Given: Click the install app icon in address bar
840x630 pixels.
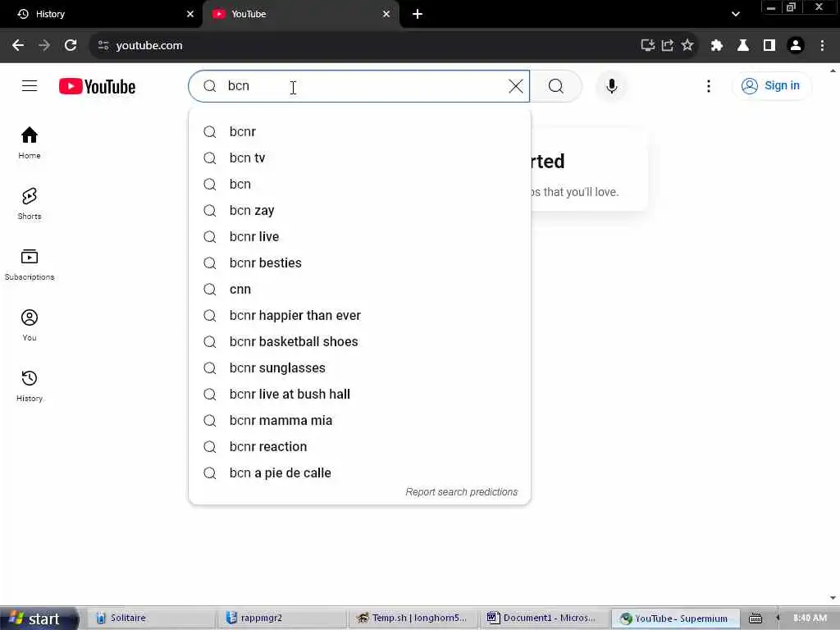Looking at the screenshot, I should coord(648,46).
